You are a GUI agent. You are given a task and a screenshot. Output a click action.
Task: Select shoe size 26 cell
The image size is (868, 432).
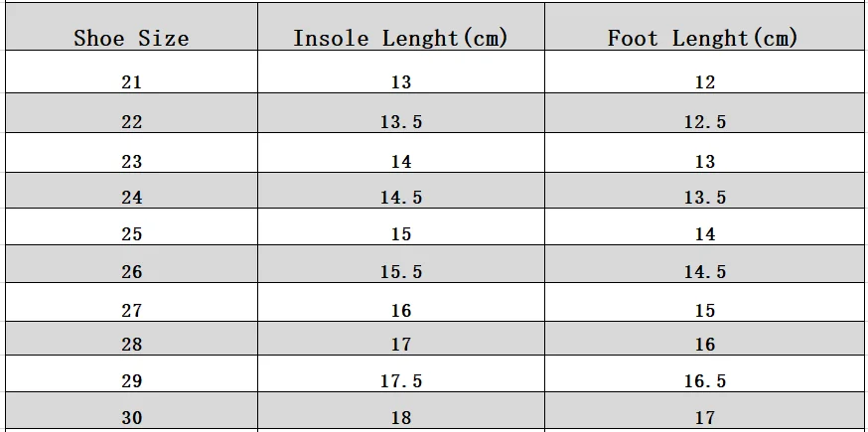tap(131, 272)
